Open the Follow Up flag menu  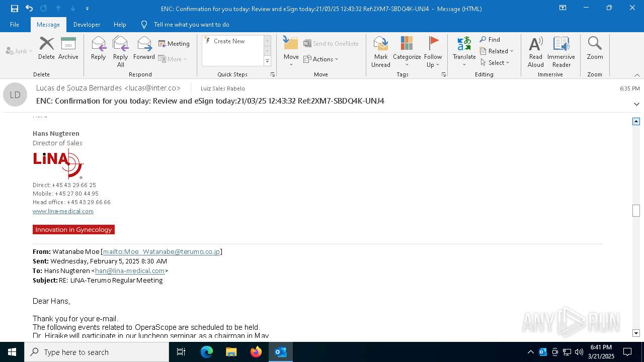pyautogui.click(x=433, y=52)
